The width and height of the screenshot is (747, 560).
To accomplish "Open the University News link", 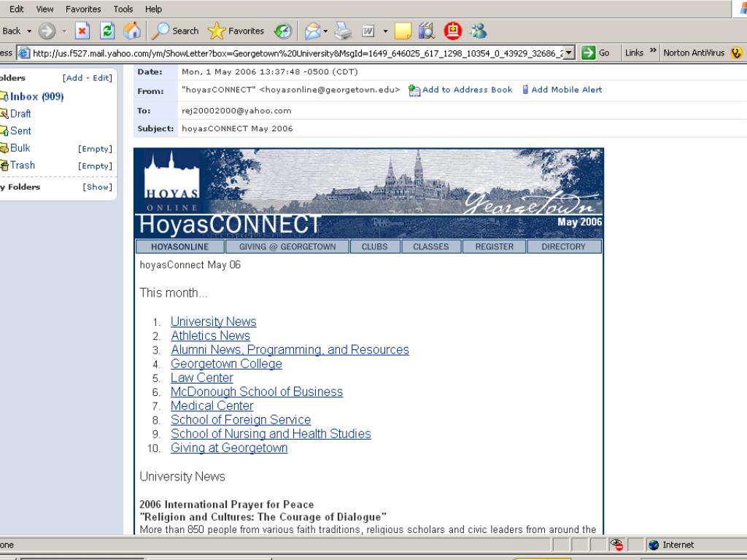I will click(x=214, y=322).
